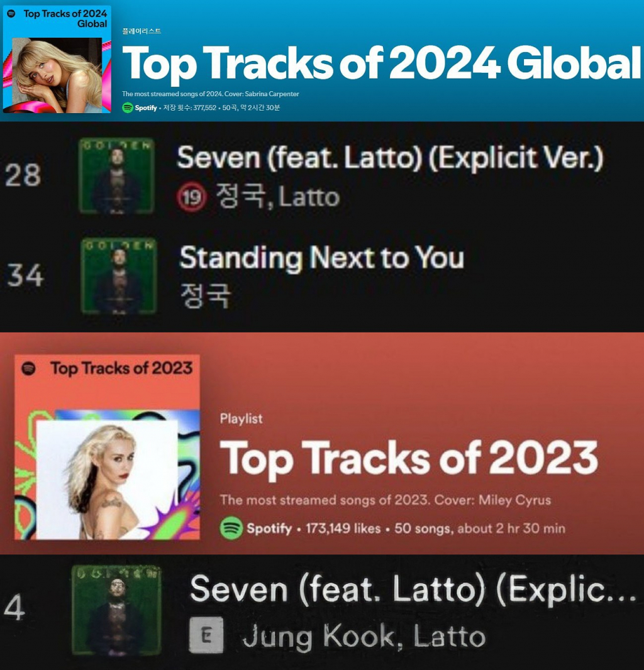Image resolution: width=644 pixels, height=670 pixels.
Task: Open the Top Tracks of 2024 Global cover
Action: pyautogui.click(x=57, y=60)
